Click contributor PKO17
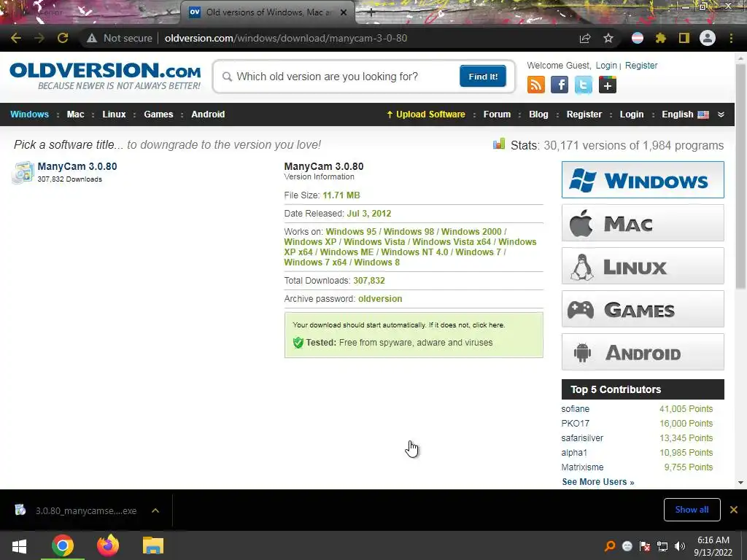The image size is (747, 560). pyautogui.click(x=575, y=424)
